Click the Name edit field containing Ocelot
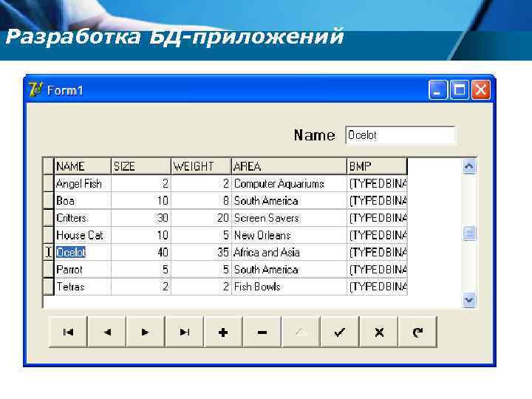The image size is (532, 399). click(400, 135)
